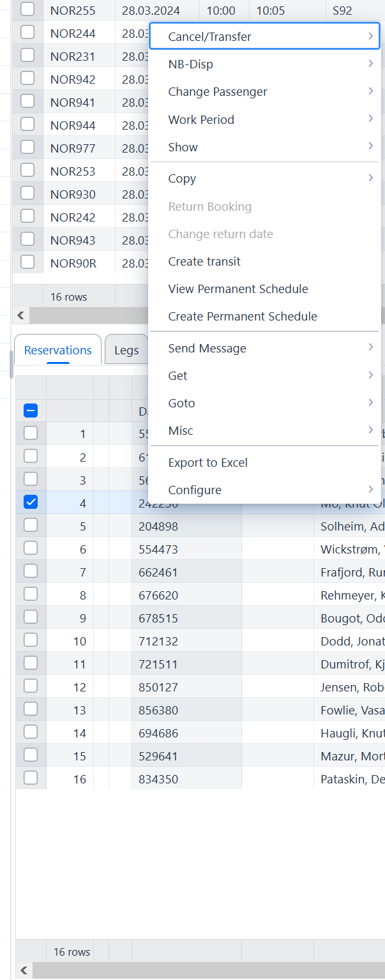Choose Create Permanent Schedule
Screen dimensions: 385x980
tap(243, 317)
